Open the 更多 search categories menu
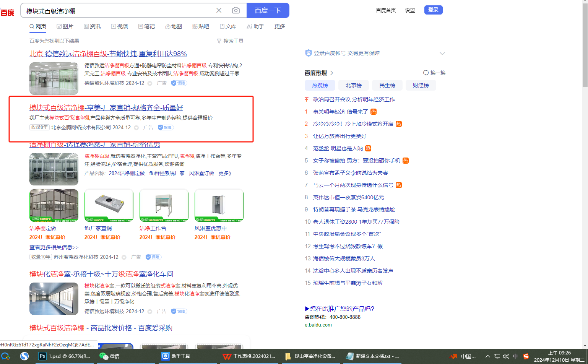 coord(280,26)
